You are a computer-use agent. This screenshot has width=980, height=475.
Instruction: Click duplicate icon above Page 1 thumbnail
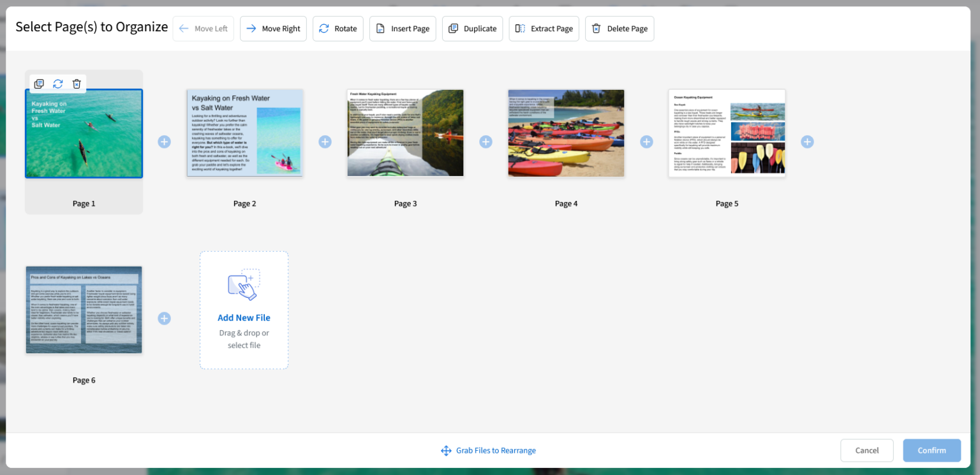(x=39, y=84)
